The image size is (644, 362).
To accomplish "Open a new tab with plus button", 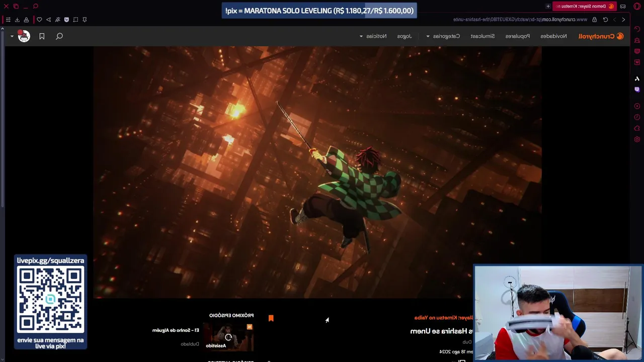I will [x=548, y=6].
